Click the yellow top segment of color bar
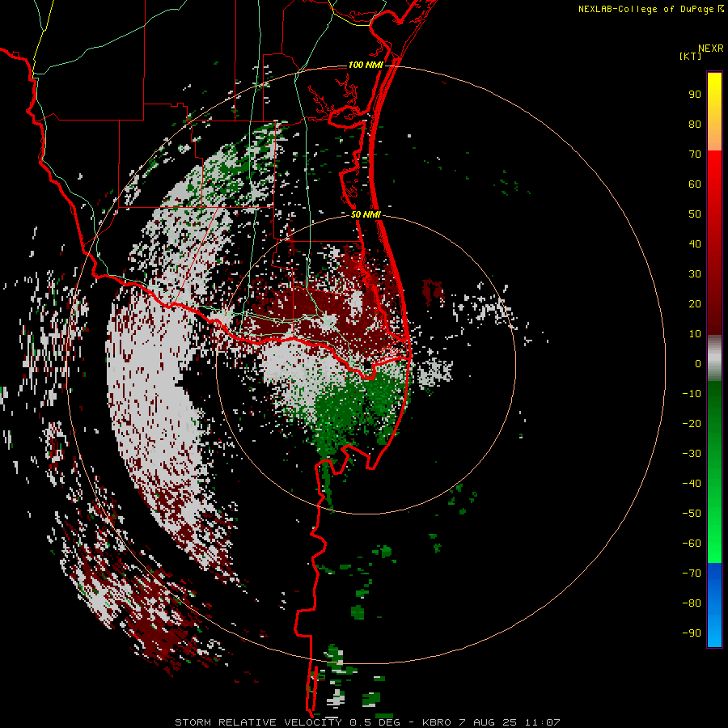 click(714, 112)
